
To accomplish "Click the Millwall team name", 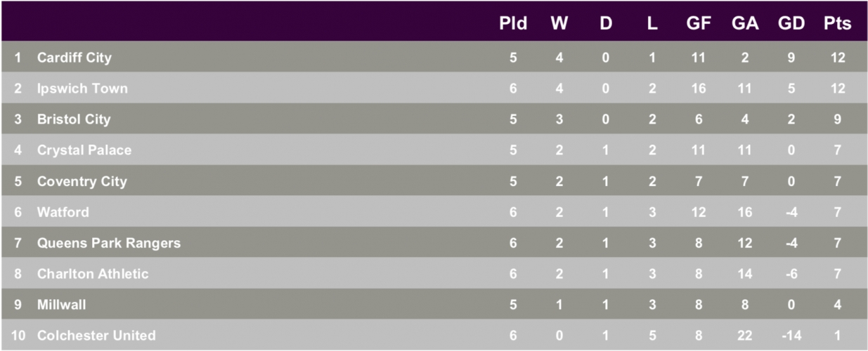I will click(x=62, y=305).
